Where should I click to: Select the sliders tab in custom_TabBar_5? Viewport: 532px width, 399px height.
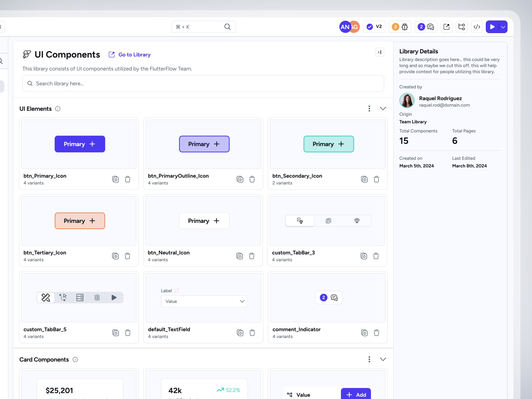coord(97,298)
